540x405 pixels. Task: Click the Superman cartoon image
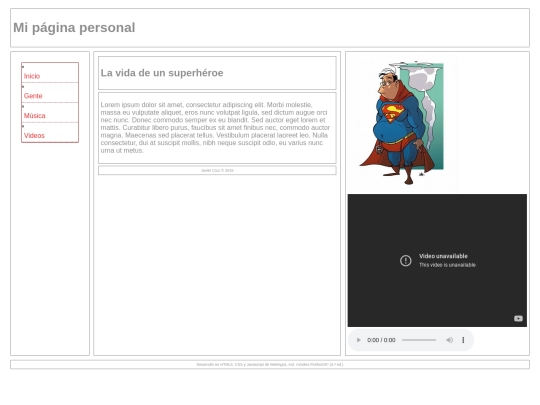pos(403,124)
